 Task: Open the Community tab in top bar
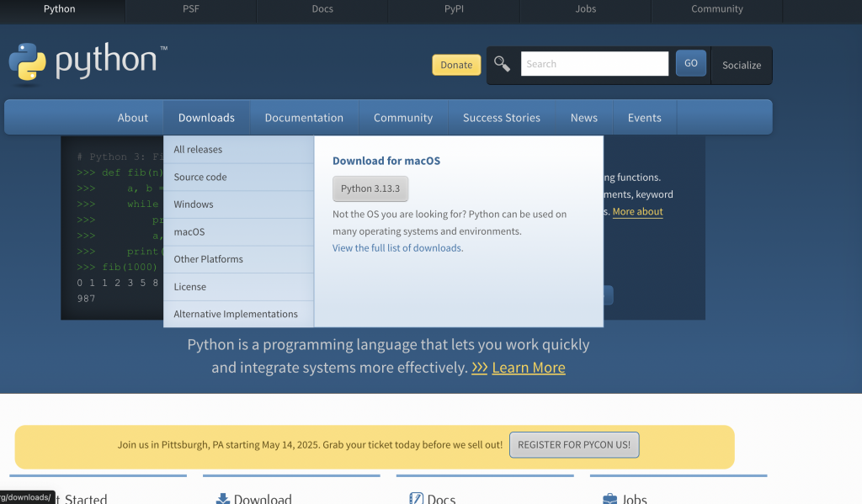click(x=717, y=8)
